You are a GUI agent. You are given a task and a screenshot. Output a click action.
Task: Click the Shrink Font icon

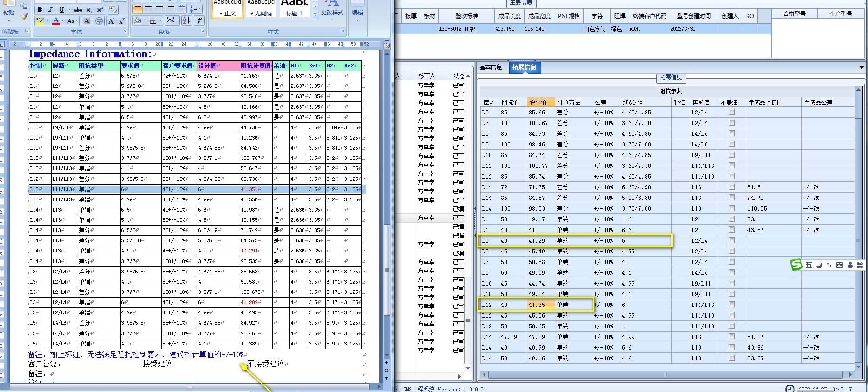click(121, 21)
